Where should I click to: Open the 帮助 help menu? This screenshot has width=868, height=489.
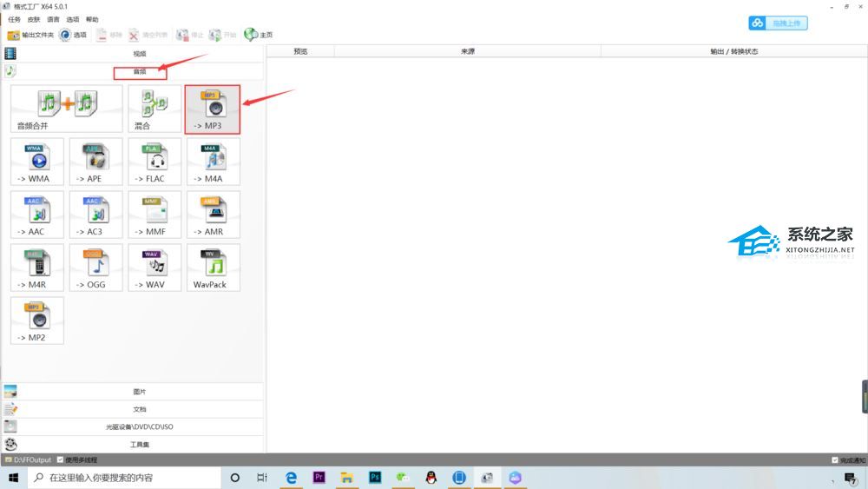(92, 19)
